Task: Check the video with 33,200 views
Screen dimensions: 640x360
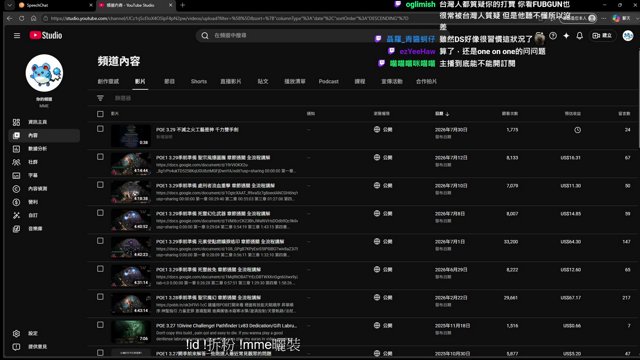Action: tap(100, 241)
